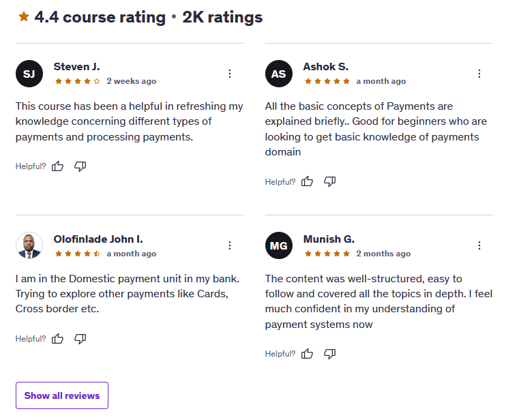Click the AS initials avatar

[x=279, y=74]
